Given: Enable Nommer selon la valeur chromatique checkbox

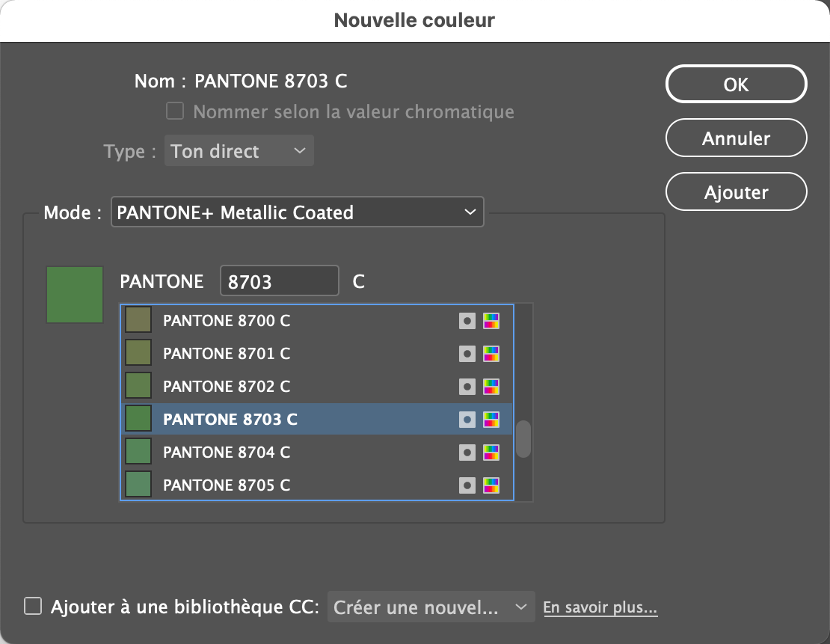Looking at the screenshot, I should (175, 111).
